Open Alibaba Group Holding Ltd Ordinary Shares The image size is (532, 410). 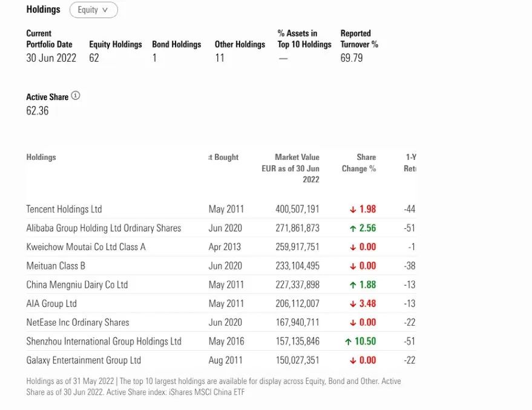click(103, 228)
